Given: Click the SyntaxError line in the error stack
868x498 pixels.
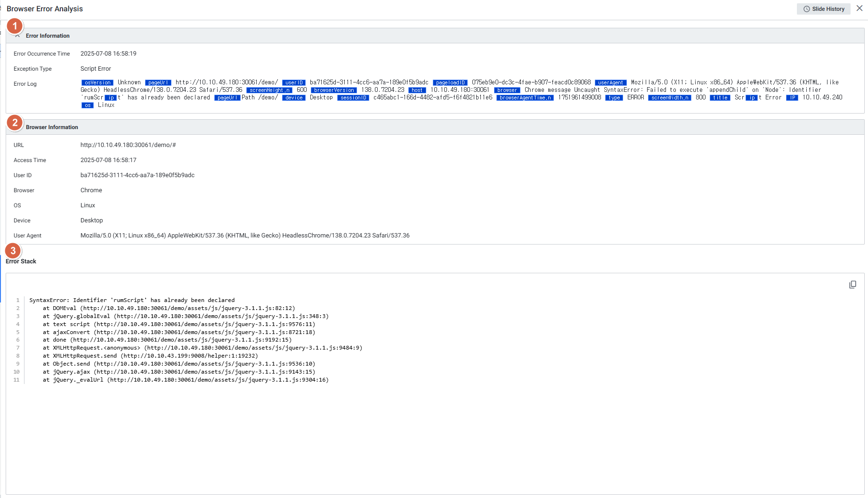Looking at the screenshot, I should pos(132,300).
